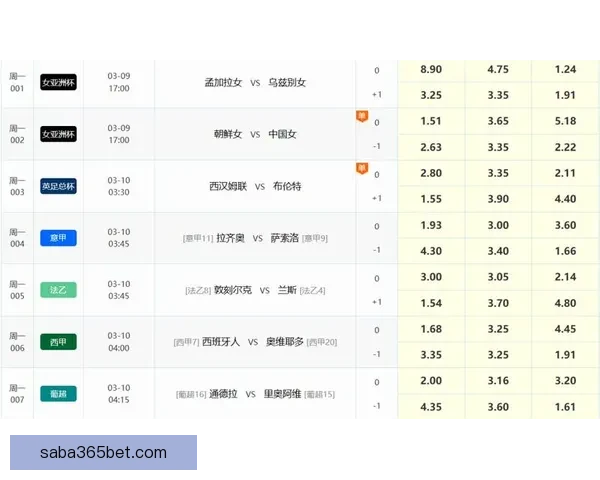This screenshot has height=480, width=600.
Task: Select 1.54 handicap +1 odds in match 005
Action: 431,303
